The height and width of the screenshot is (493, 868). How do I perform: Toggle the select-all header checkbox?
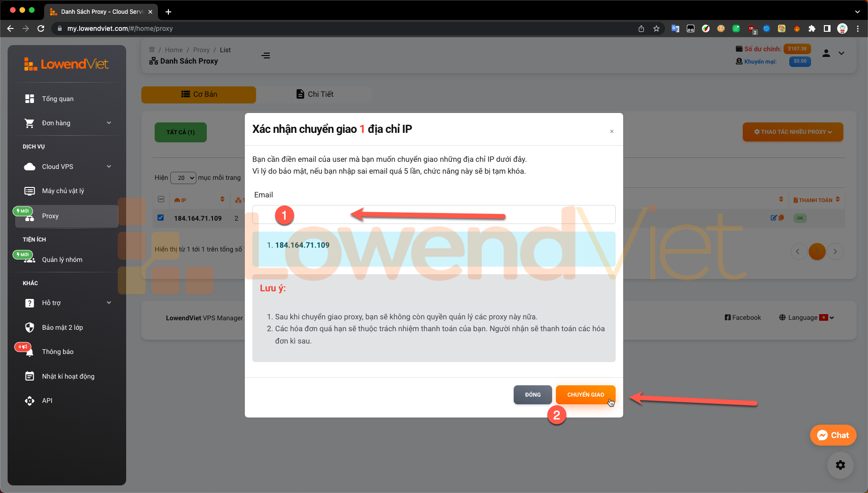pyautogui.click(x=161, y=200)
